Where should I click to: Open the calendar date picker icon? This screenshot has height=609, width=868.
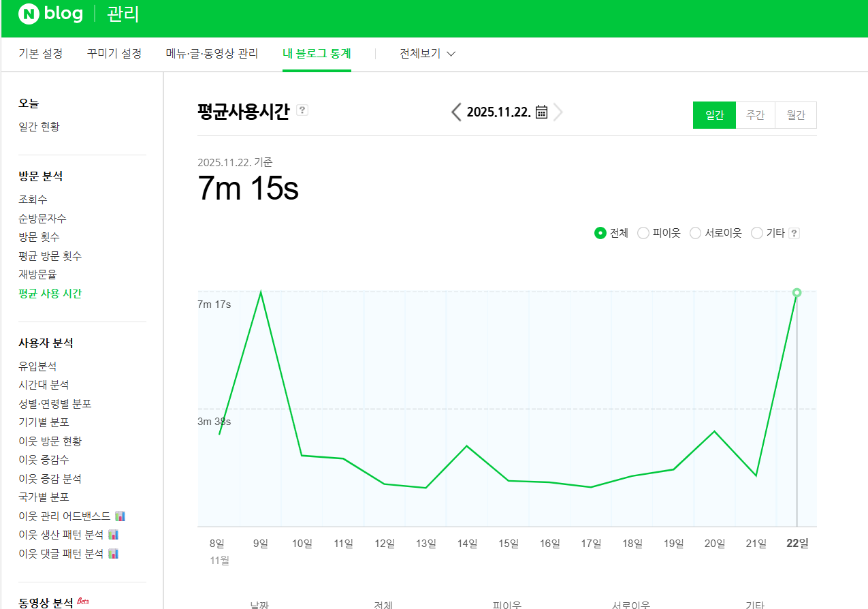click(542, 112)
